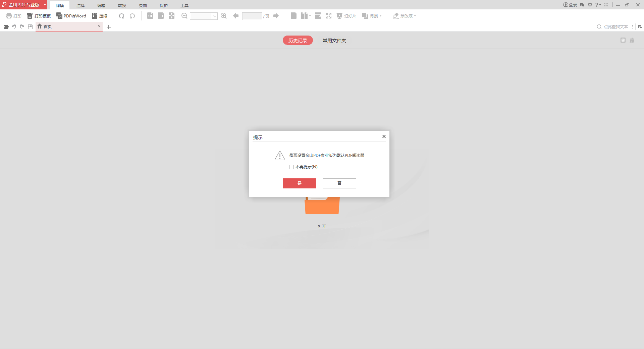Viewport: 644px width, 349px height.
Task: Clear history with the trash icon
Action: point(632,40)
